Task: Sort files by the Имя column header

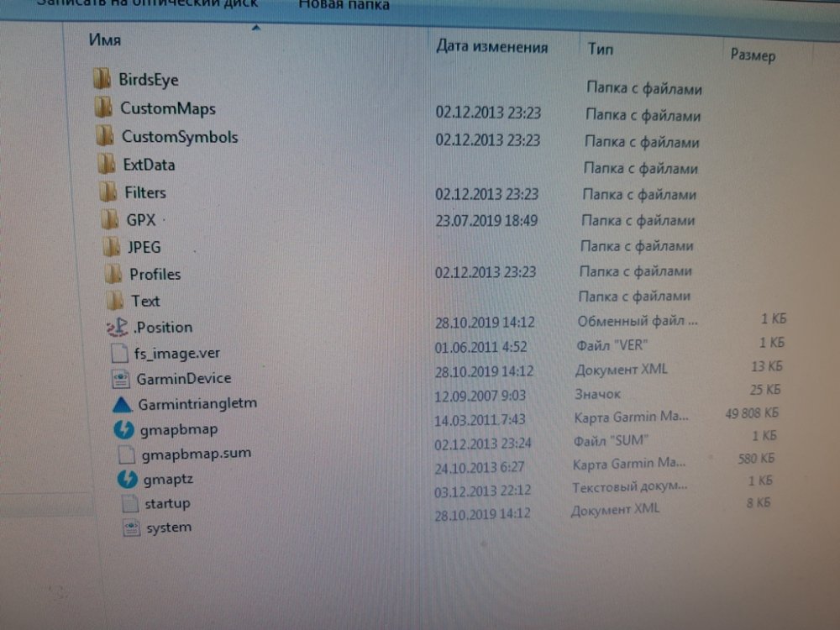Action: point(105,40)
